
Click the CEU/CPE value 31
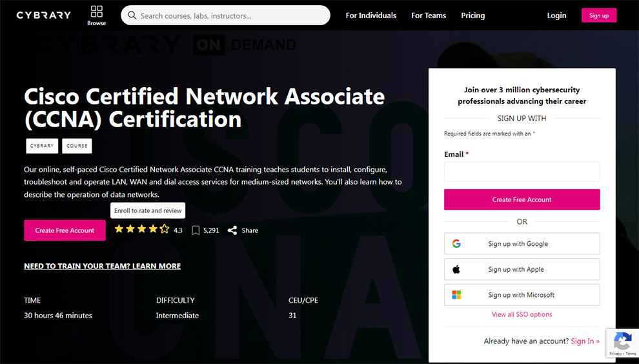coord(292,316)
